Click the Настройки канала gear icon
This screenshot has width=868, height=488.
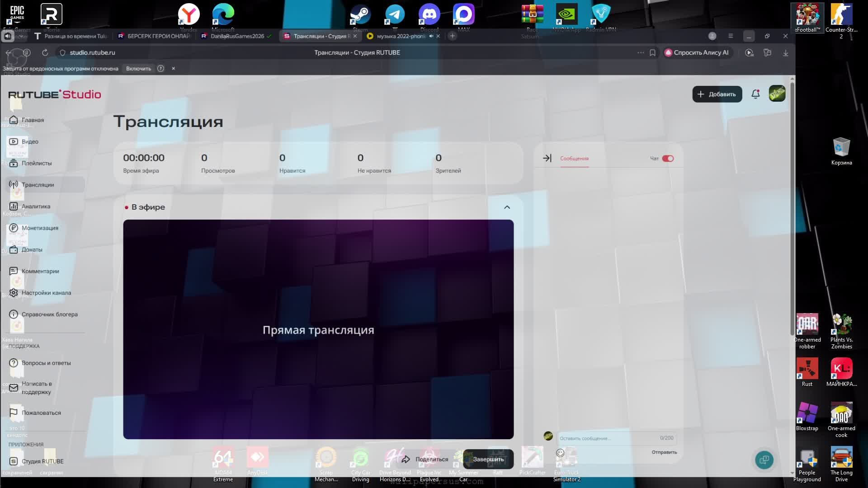pyautogui.click(x=14, y=293)
